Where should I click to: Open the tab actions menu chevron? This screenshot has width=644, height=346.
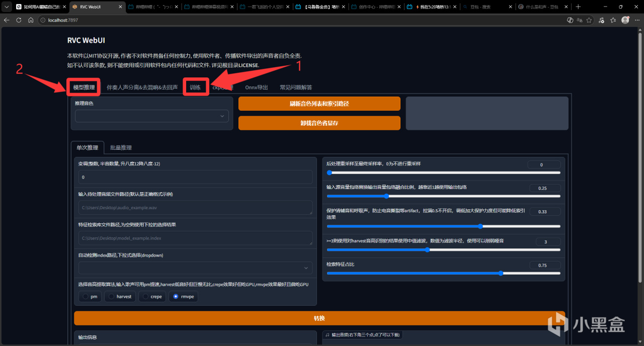click(6, 7)
